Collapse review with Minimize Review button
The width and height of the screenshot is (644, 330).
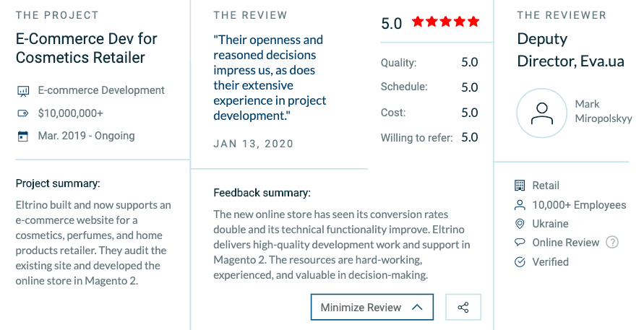[x=372, y=307]
